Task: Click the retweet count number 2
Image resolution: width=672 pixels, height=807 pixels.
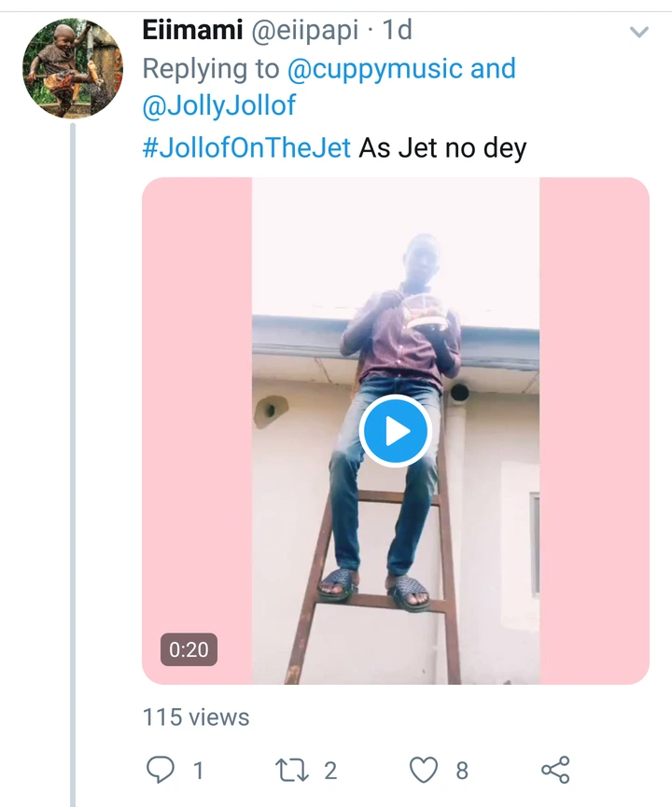Action: 329,771
